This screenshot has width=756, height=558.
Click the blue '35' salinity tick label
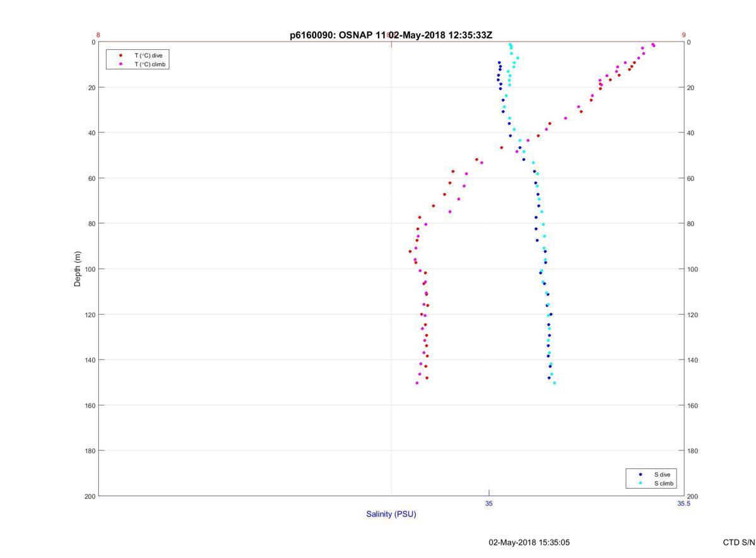(489, 503)
